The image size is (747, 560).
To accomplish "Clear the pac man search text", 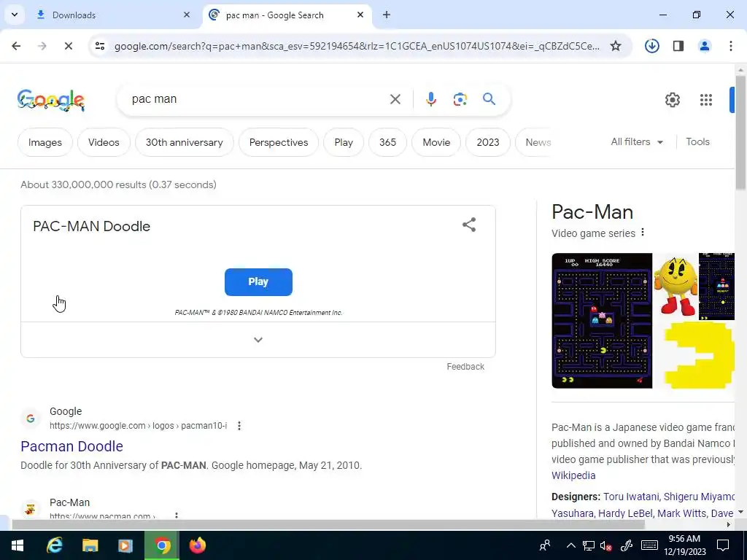I will [395, 99].
